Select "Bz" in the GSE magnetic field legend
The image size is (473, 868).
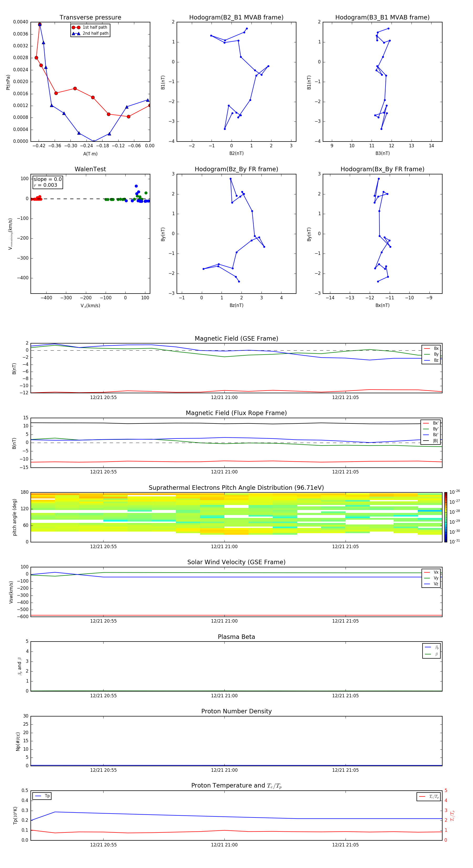(431, 360)
